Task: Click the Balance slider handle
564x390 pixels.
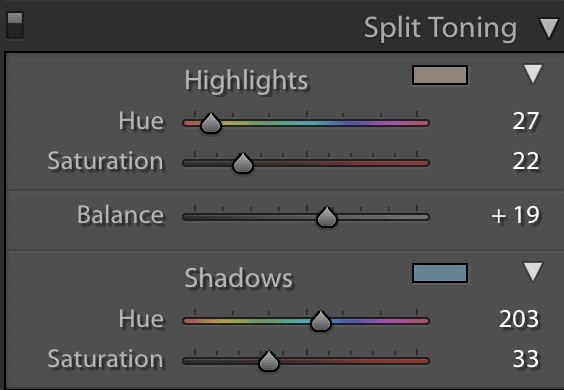Action: coord(327,217)
